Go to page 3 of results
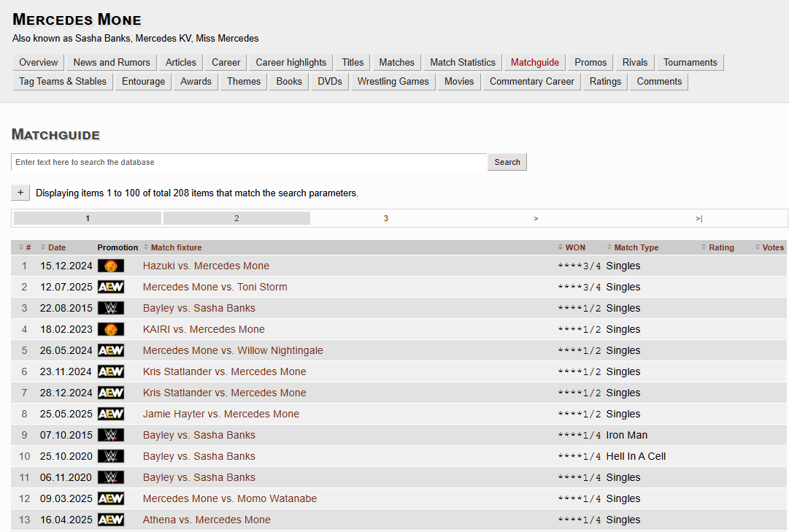Image resolution: width=789 pixels, height=532 pixels. click(386, 218)
